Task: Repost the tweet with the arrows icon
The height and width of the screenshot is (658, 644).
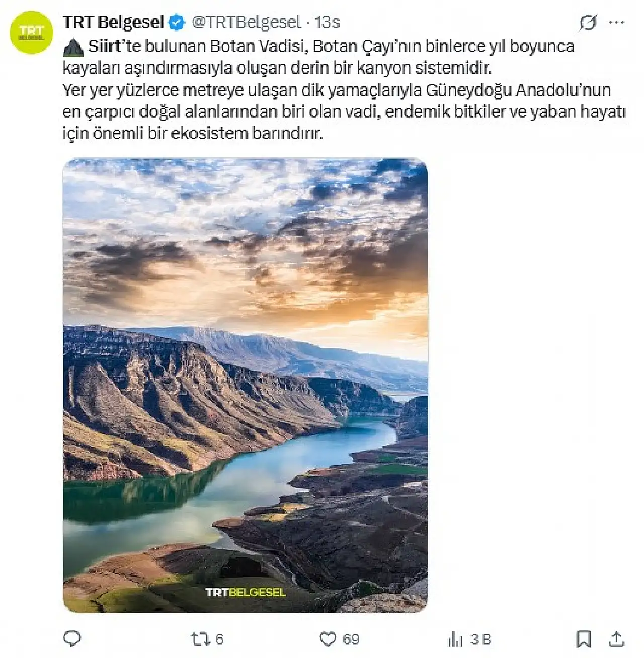Action: [200, 639]
